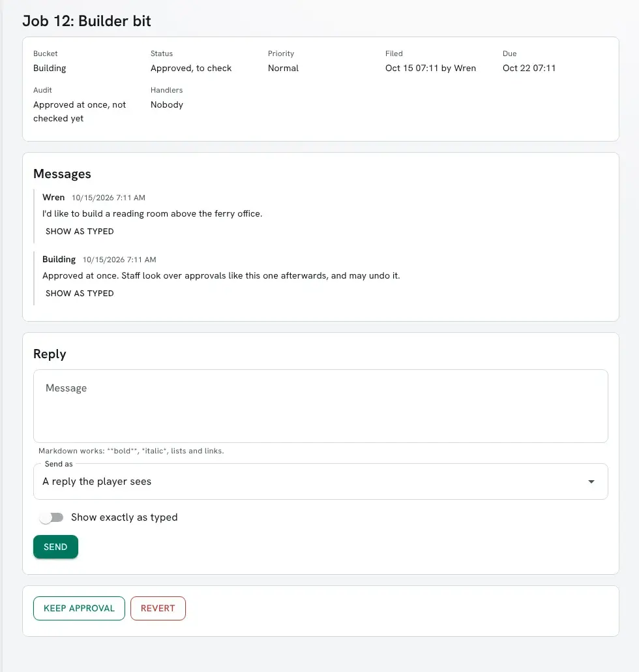This screenshot has width=639, height=672.
Task: Click Wren's message timestamp 10/15/2026 7:11 AM
Action: [108, 198]
